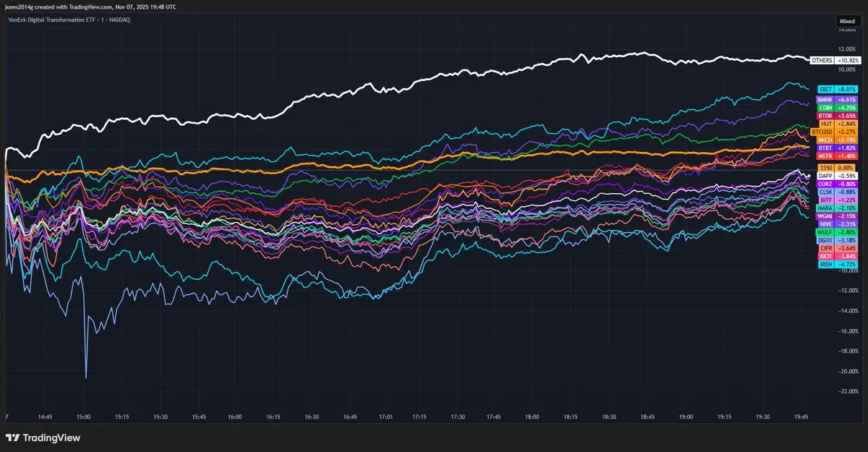Screen dimensions: 868x452
Task: Click the -20.00% price axis label
Action: [x=848, y=371]
